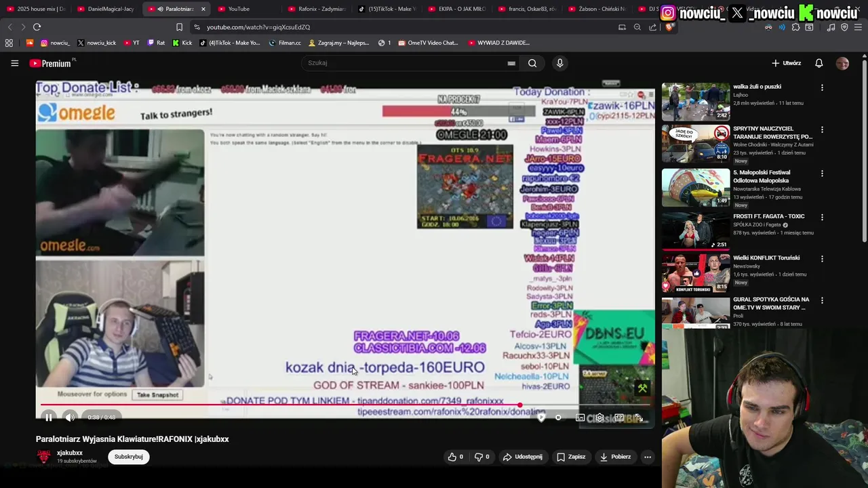
Task: Save video with the Zapisz button
Action: click(x=571, y=457)
